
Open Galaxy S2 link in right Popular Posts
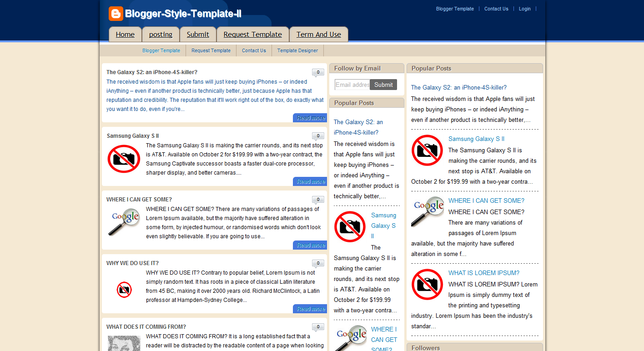coord(459,87)
